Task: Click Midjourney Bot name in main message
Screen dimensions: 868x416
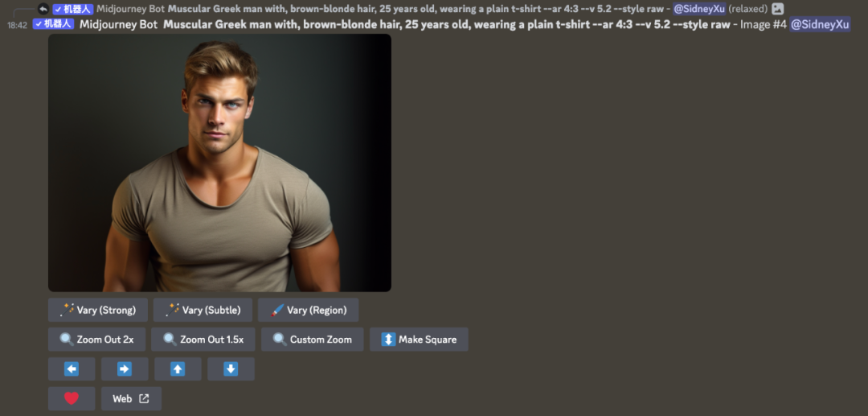Action: coord(118,24)
